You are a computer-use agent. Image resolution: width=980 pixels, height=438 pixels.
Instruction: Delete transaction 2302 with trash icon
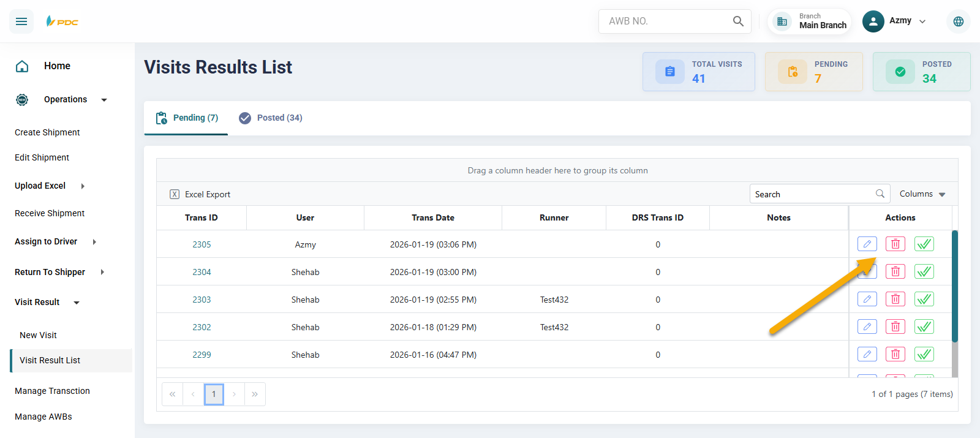point(895,327)
